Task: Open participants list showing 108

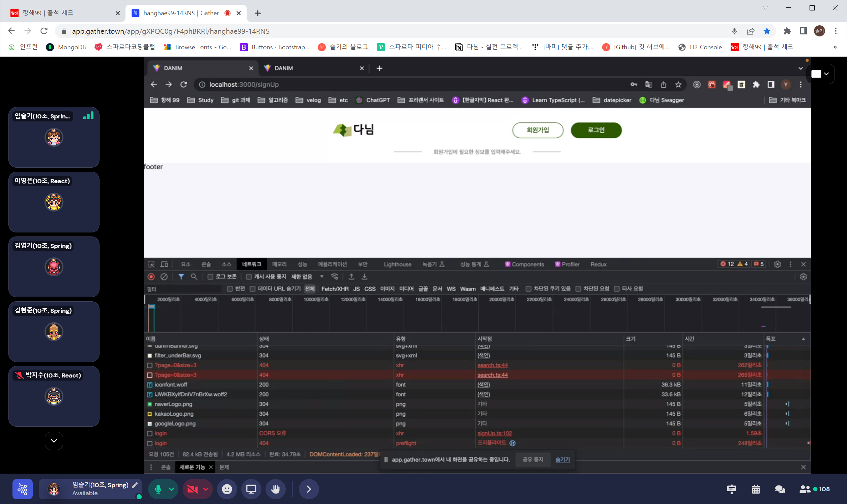Action: coord(815,489)
